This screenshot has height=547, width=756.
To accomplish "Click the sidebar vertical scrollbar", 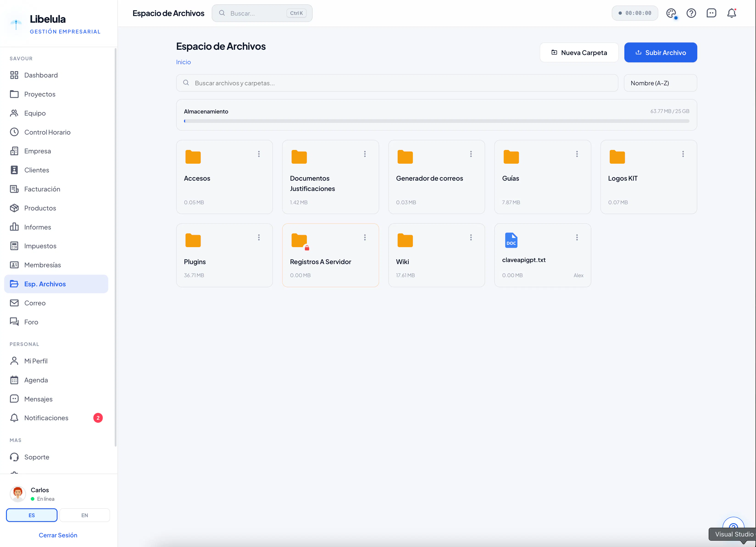I will point(115,247).
